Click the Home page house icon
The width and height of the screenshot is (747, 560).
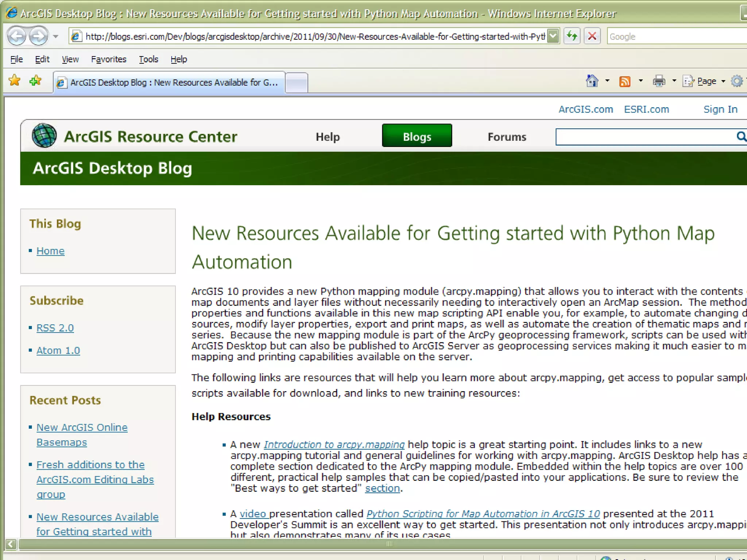coord(592,81)
